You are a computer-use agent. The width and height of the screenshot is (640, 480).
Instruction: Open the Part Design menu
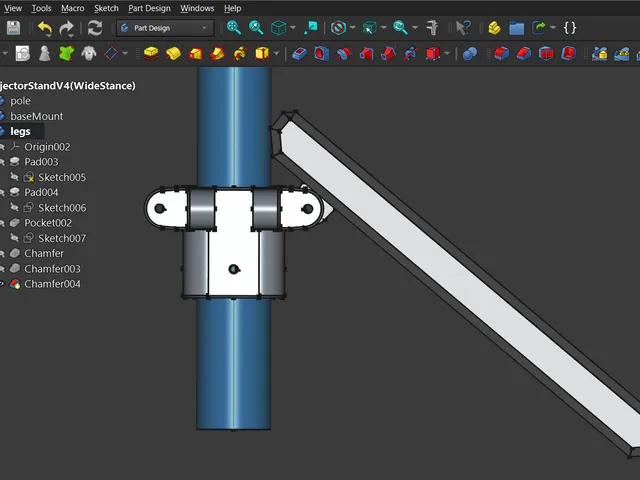coord(149,8)
